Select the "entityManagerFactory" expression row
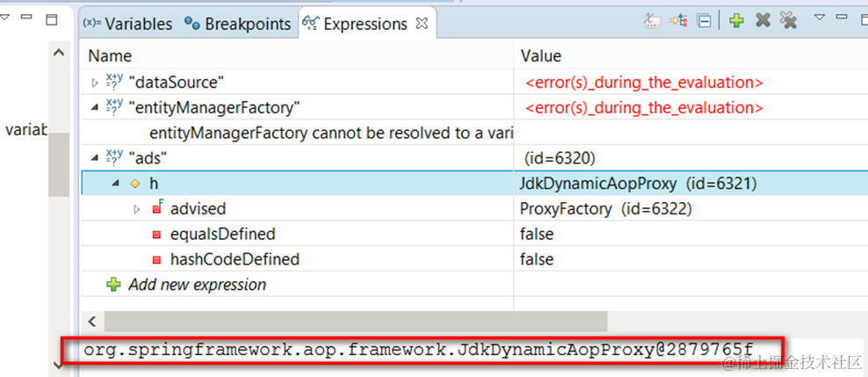 (x=476, y=107)
